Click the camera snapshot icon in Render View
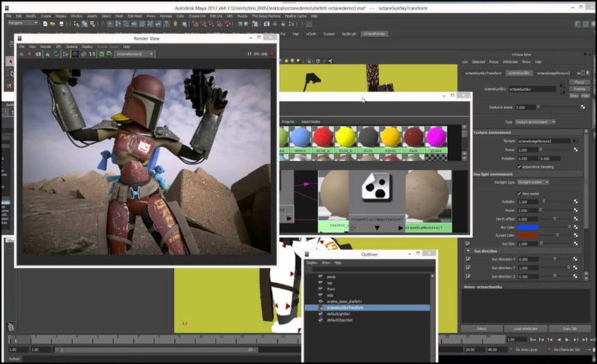This screenshot has height=364, width=597. 38,54
